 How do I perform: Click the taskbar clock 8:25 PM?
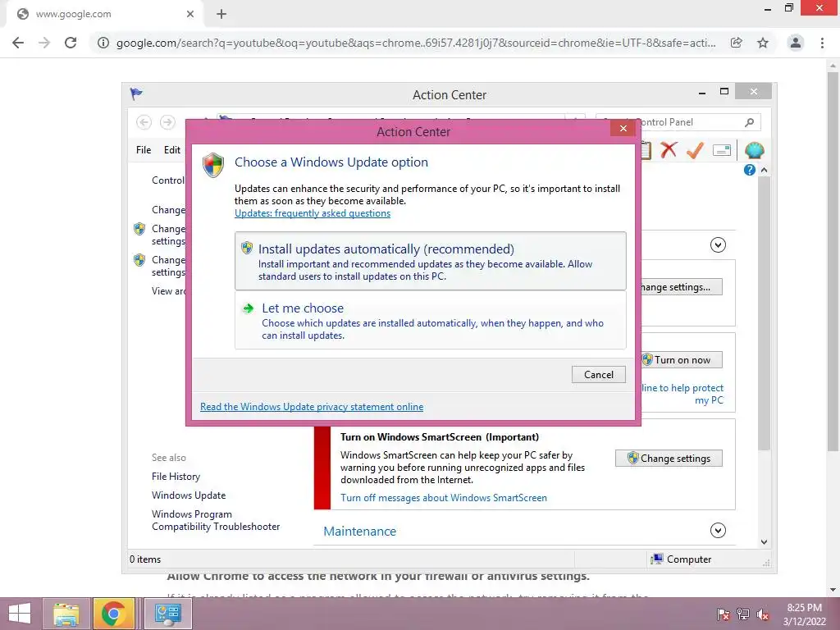804,614
